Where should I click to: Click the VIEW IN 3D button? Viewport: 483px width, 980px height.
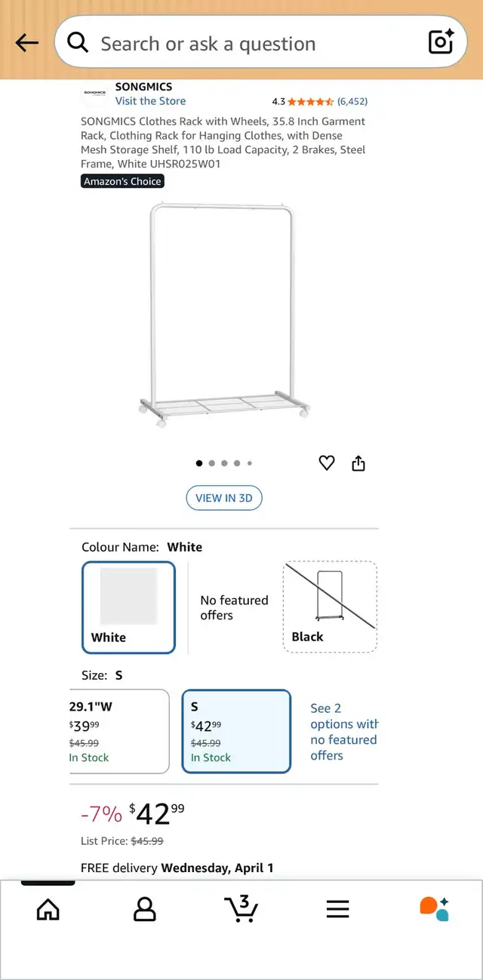224,498
